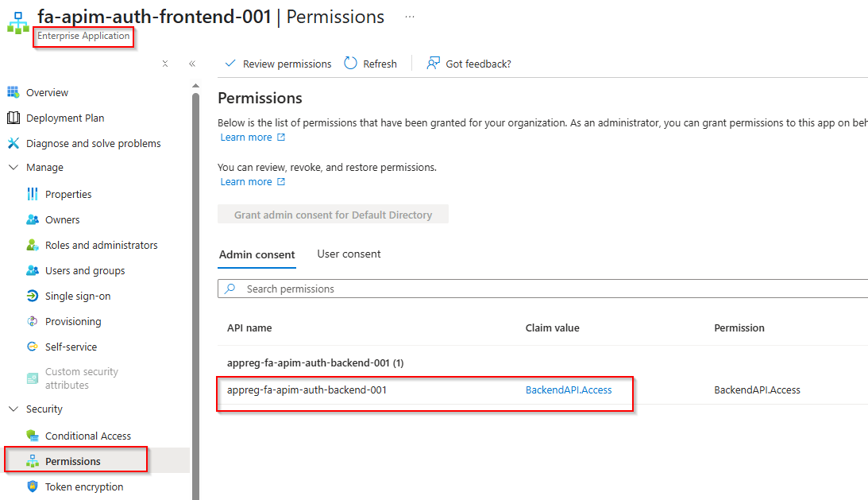Open the Deployment Plan book icon

click(13, 118)
